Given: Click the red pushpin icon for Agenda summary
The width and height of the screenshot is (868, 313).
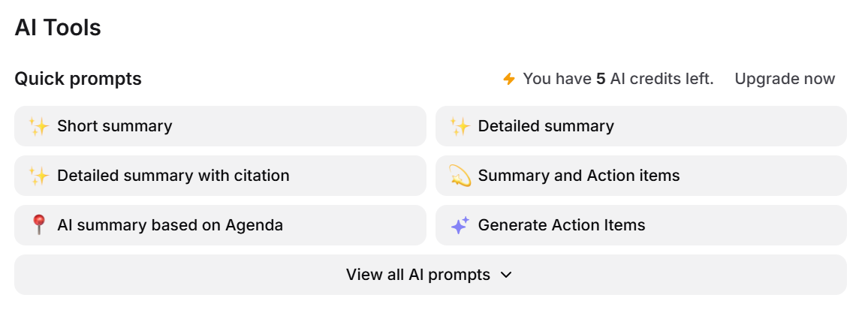Looking at the screenshot, I should pos(38,225).
